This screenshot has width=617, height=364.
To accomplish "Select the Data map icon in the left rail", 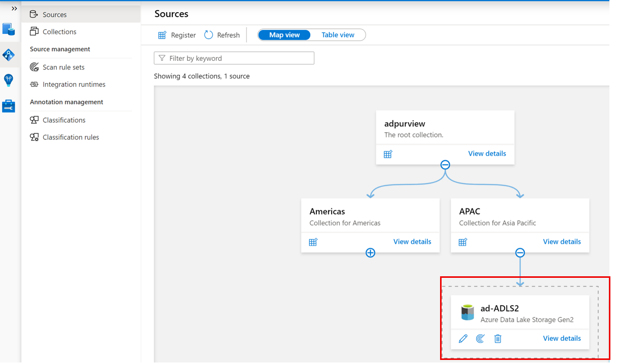I will pos(8,54).
